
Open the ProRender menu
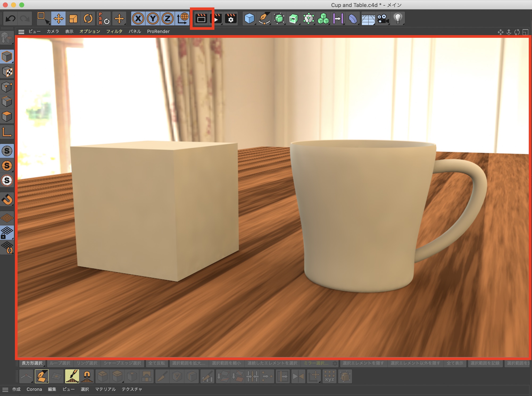point(158,31)
